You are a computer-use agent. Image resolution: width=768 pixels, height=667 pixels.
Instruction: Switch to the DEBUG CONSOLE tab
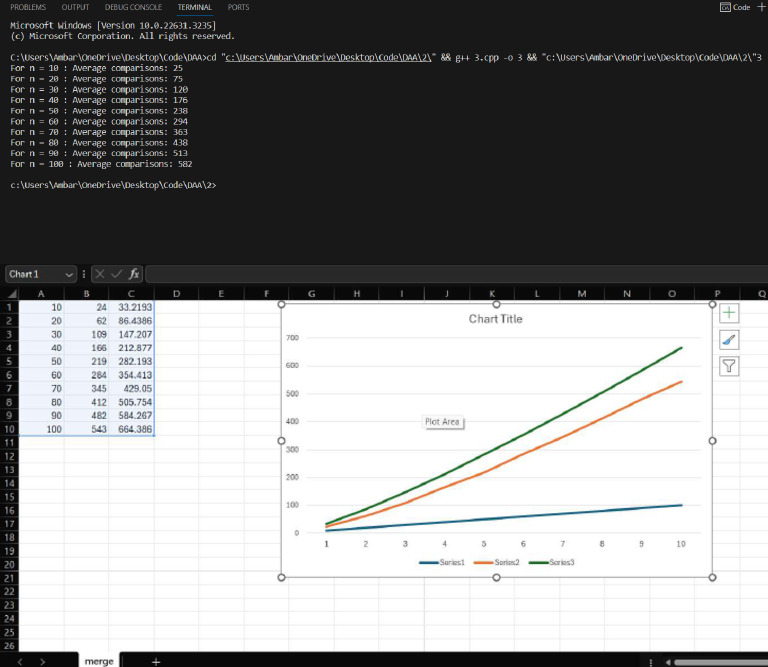pyautogui.click(x=133, y=7)
